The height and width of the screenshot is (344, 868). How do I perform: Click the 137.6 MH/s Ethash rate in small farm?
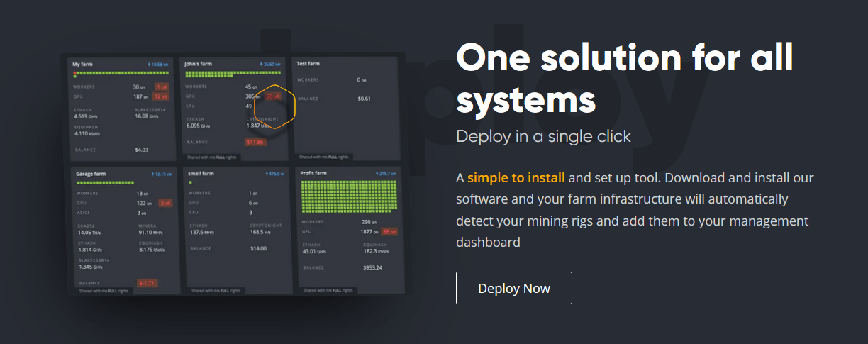click(x=203, y=231)
